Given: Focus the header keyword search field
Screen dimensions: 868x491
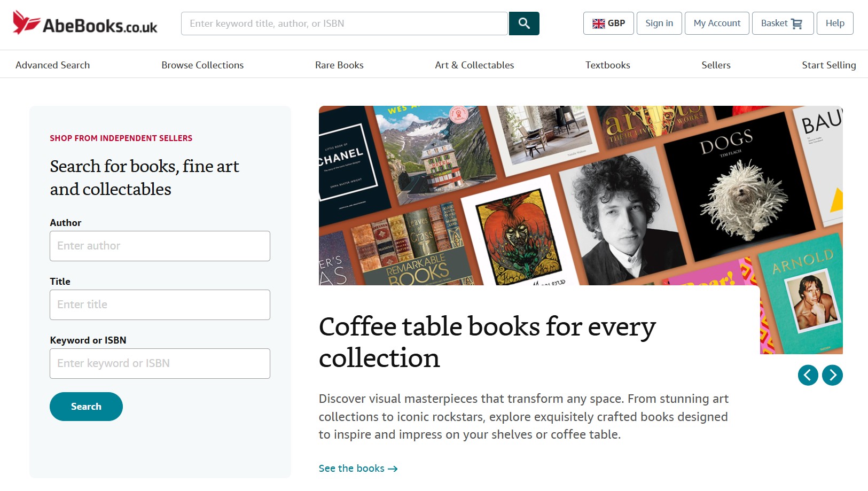Looking at the screenshot, I should [x=345, y=24].
